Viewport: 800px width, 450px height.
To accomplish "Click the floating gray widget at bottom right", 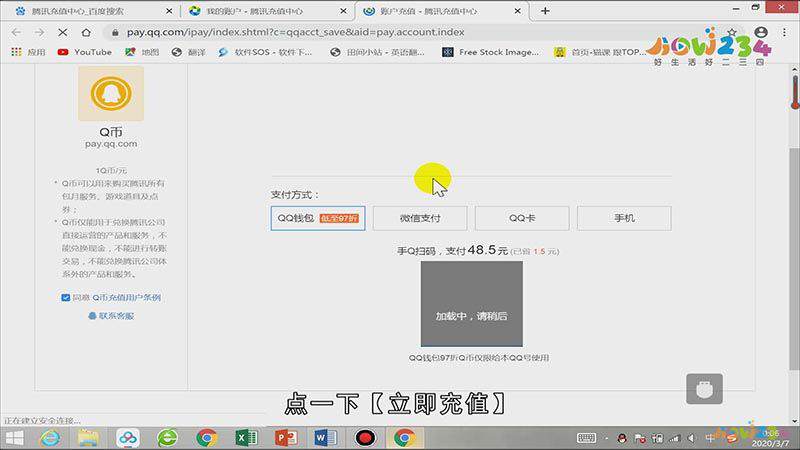I will point(704,390).
